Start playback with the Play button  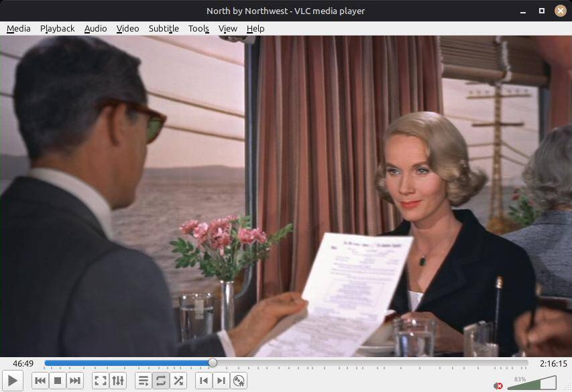tap(12, 381)
